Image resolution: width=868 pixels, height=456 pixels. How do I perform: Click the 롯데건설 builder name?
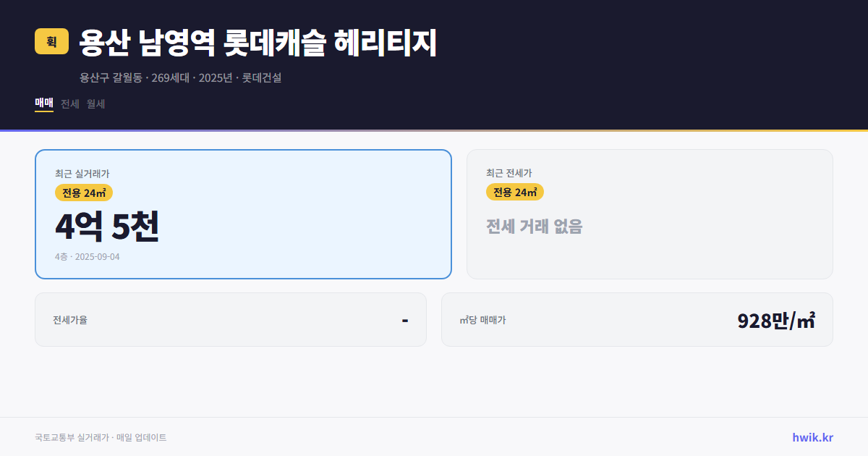(x=262, y=78)
